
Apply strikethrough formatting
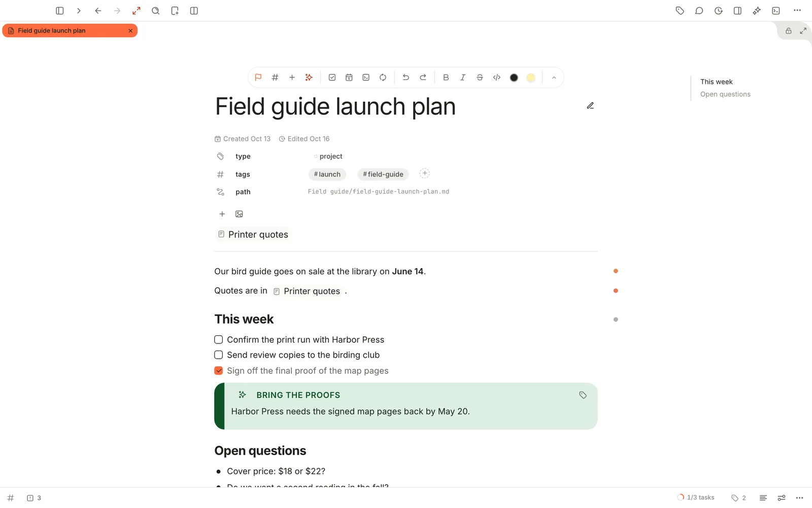480,77
